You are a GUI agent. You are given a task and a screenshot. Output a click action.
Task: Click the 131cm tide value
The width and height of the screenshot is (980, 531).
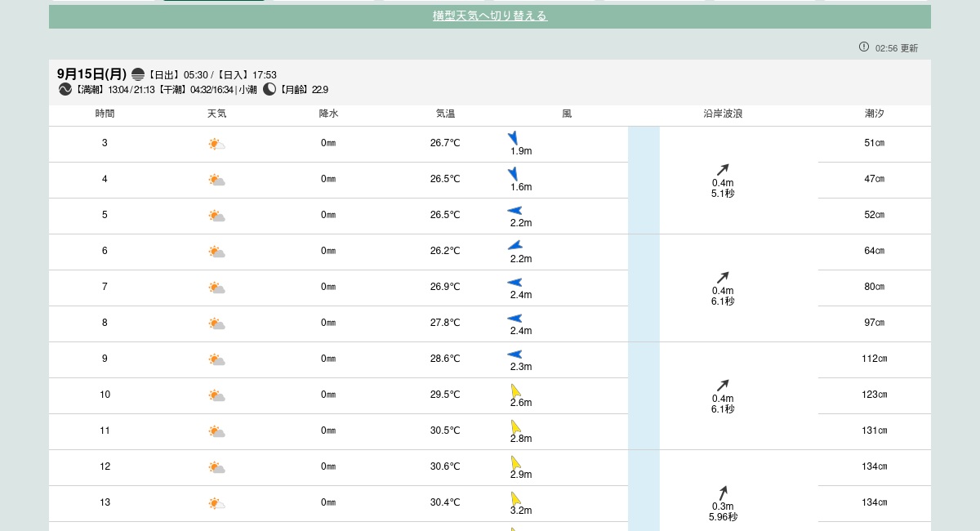[x=874, y=431]
